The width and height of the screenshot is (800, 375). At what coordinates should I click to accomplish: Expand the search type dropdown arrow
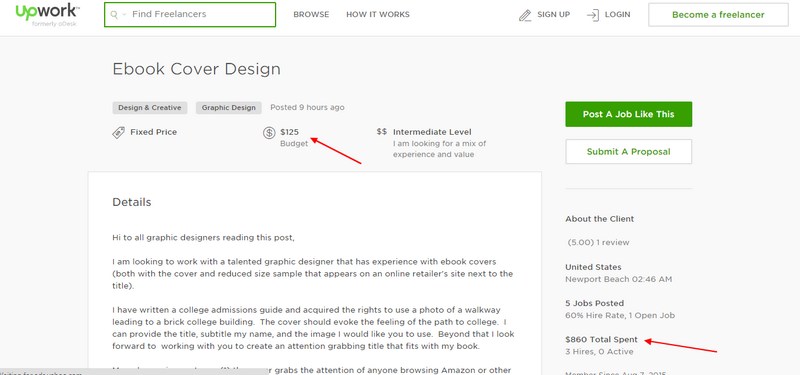(x=124, y=15)
